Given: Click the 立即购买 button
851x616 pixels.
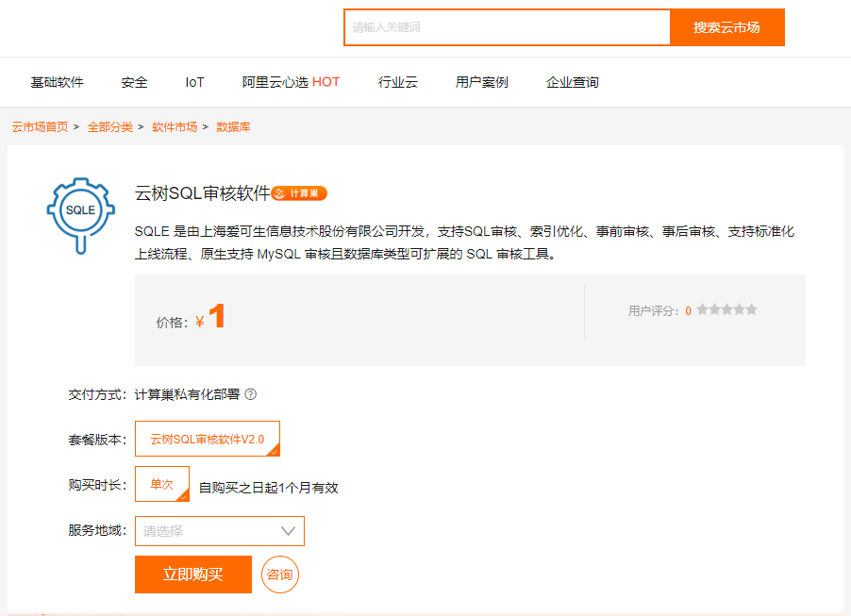Looking at the screenshot, I should pos(193,574).
